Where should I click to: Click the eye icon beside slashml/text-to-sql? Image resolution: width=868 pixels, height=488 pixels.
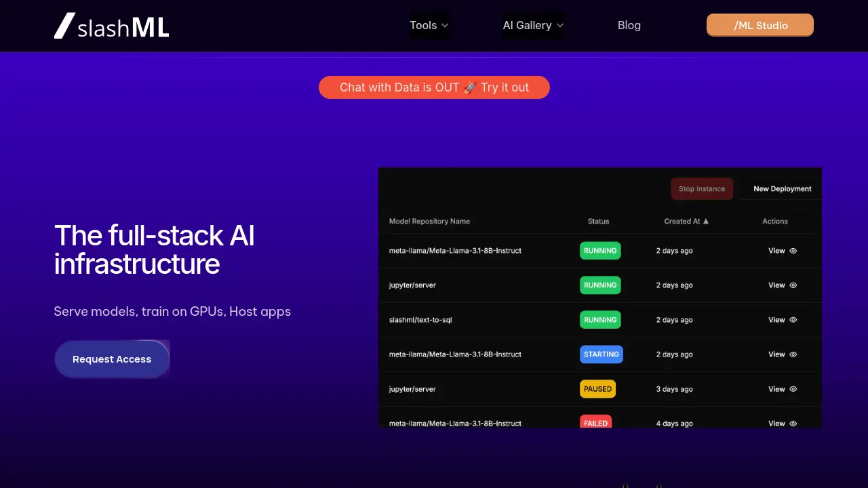click(791, 319)
